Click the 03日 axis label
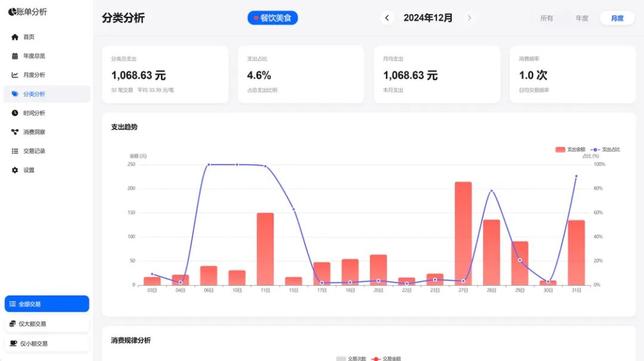This screenshot has width=644, height=361. 152,290
